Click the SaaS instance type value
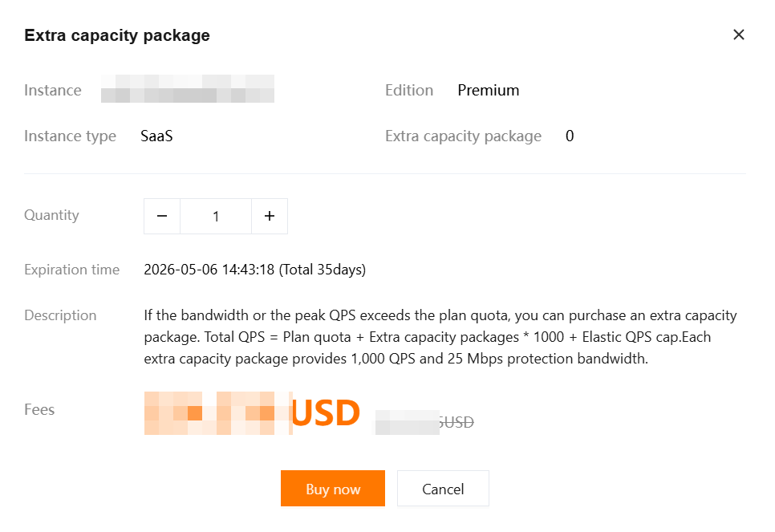 156,136
